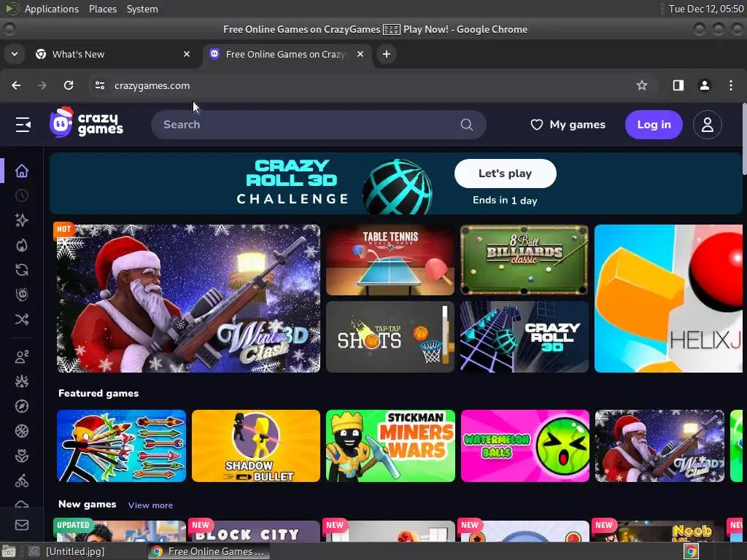
Task: Open the System menu
Action: pyautogui.click(x=142, y=9)
